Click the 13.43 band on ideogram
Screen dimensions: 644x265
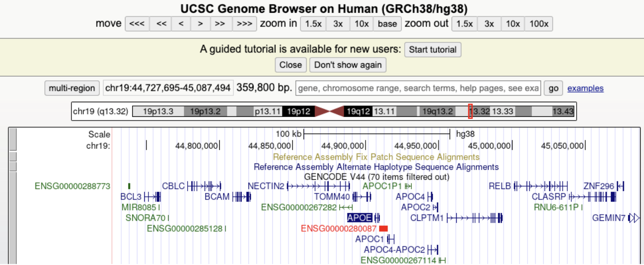(563, 111)
